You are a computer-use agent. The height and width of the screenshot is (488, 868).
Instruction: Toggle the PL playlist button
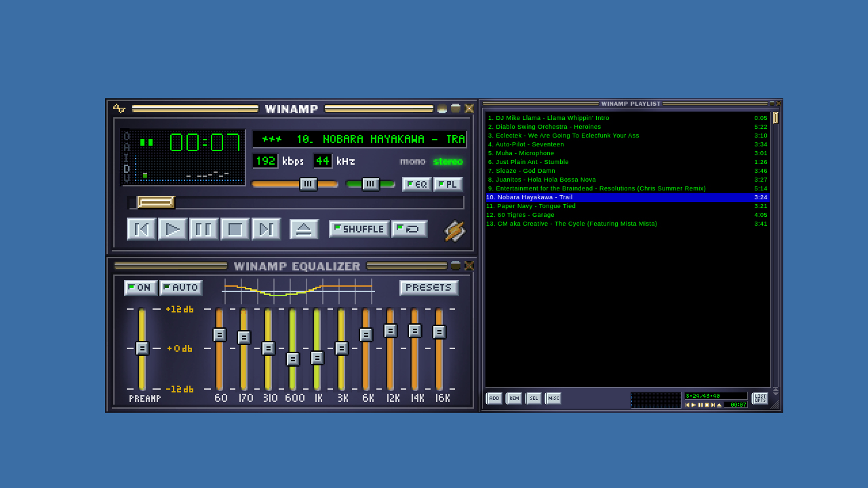448,184
